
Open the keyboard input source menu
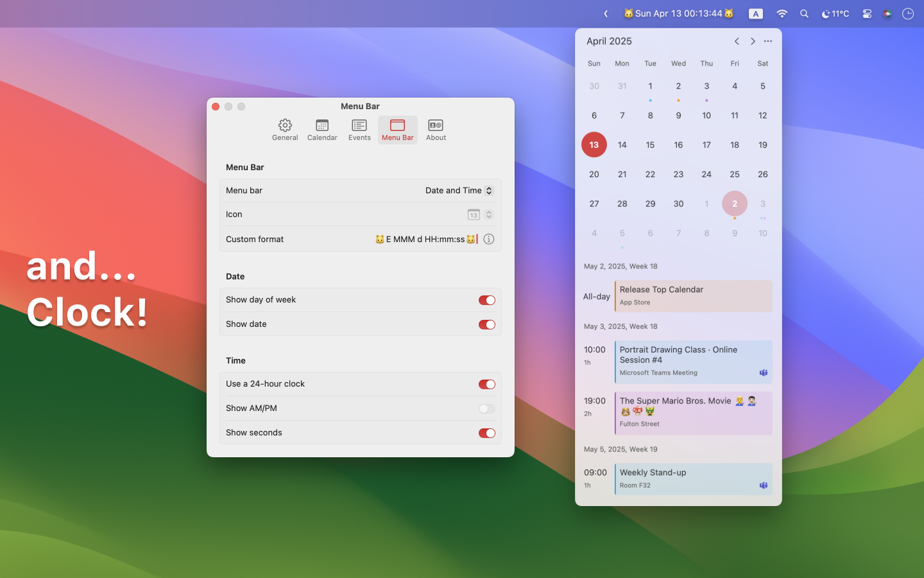coord(756,13)
